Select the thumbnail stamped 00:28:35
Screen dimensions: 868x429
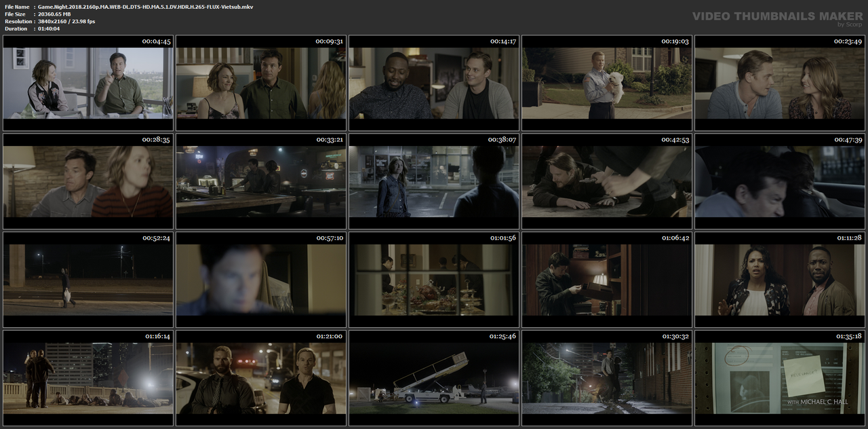(88, 181)
